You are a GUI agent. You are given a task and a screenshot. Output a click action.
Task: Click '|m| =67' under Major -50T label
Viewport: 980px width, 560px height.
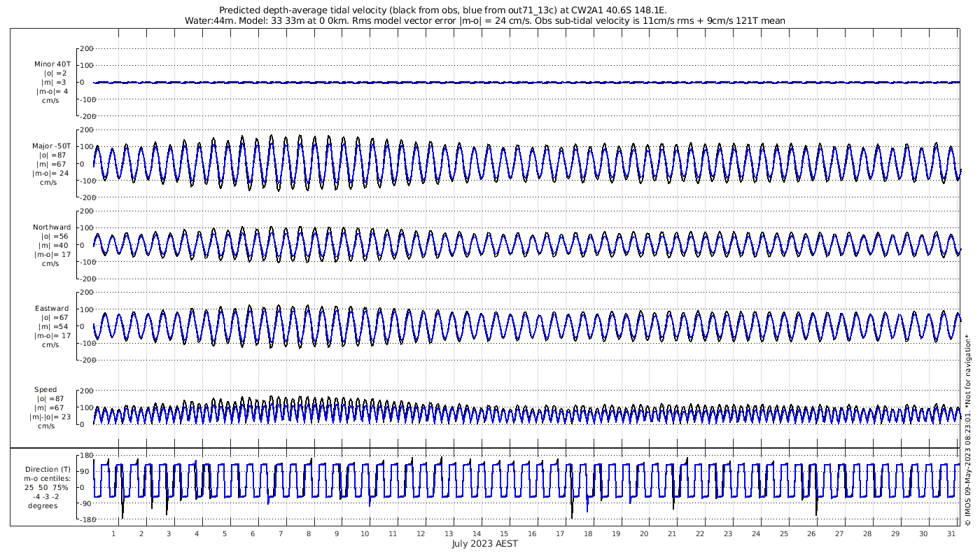(x=55, y=164)
